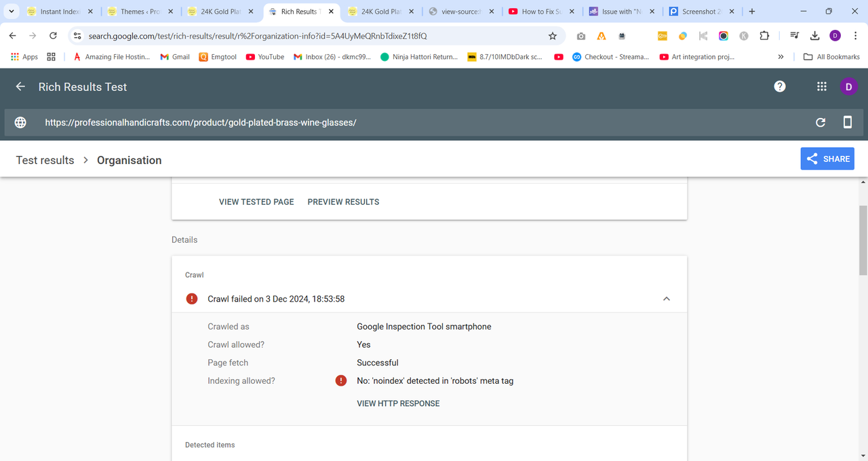
Task: Open the Chrome downloads icon
Action: pos(814,36)
